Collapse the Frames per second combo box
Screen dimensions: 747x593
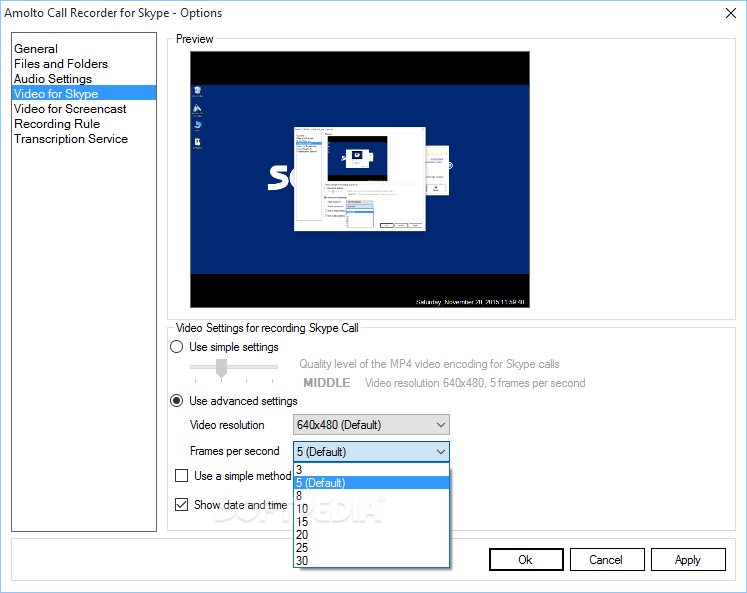pyautogui.click(x=371, y=452)
